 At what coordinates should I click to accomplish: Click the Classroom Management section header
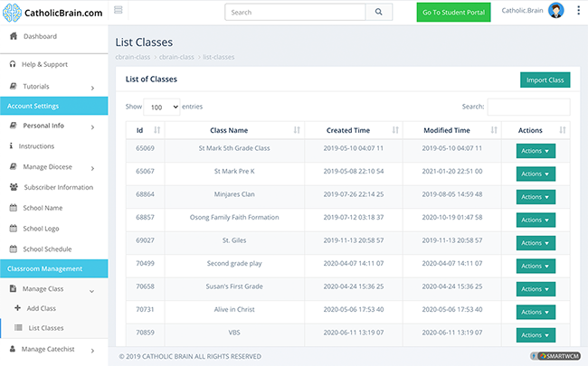point(54,268)
